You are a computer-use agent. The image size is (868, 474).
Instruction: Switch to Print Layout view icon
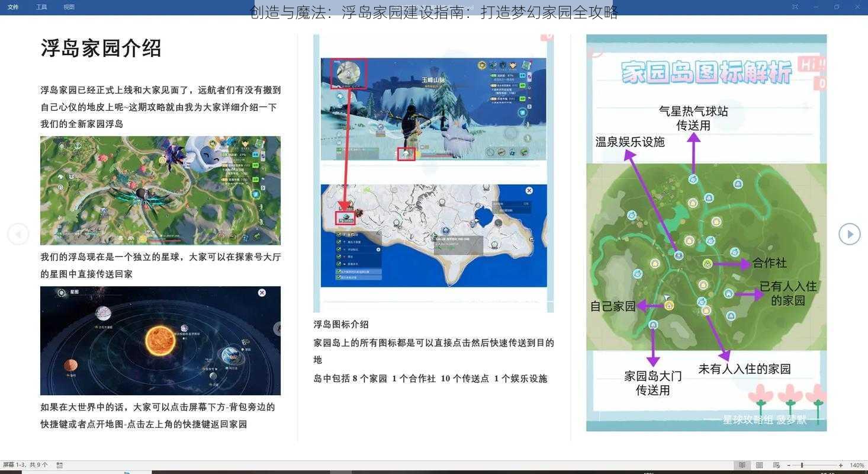point(759,465)
